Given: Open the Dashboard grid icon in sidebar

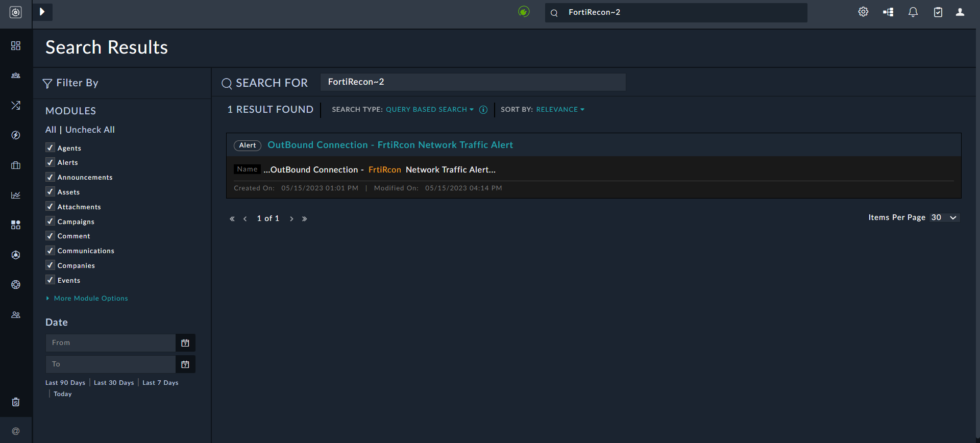Looking at the screenshot, I should click(x=16, y=46).
